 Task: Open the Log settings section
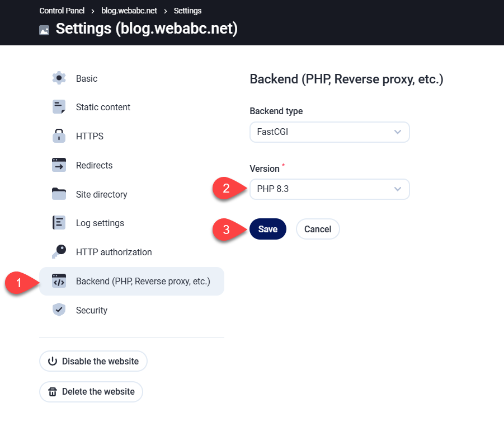[x=100, y=223]
